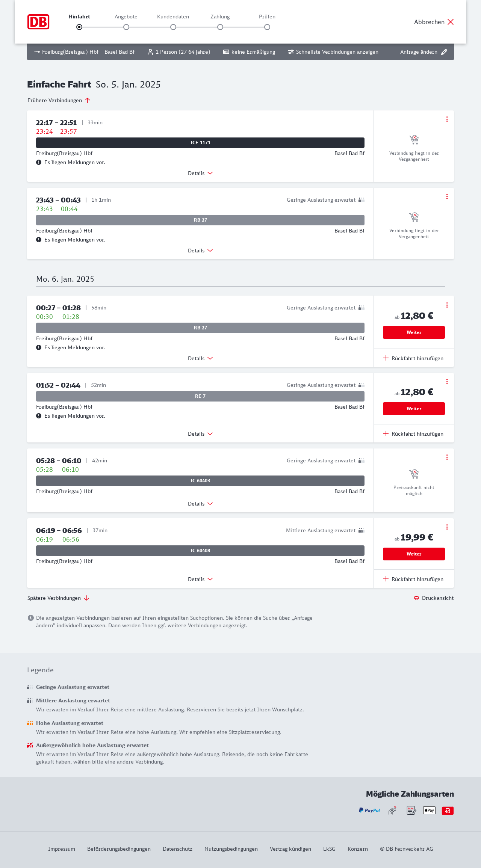Open the Datenschutz footer link
Viewport: 481px width, 868px height.
pyautogui.click(x=177, y=849)
